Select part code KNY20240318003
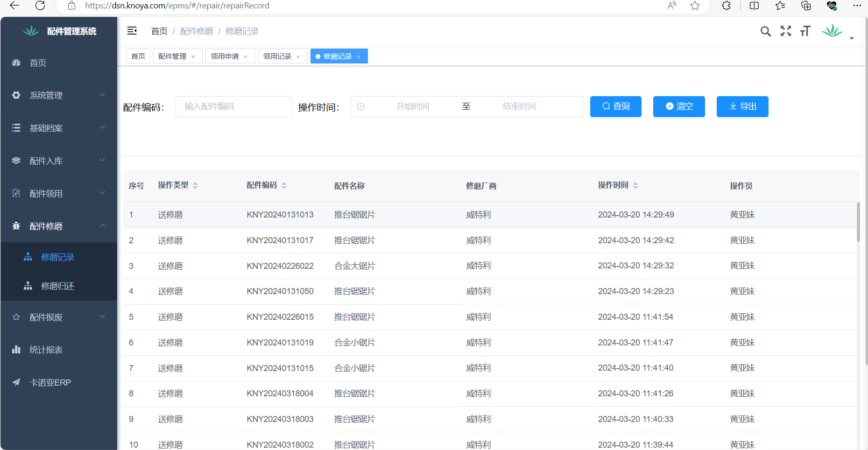The height and width of the screenshot is (450, 868). 280,419
